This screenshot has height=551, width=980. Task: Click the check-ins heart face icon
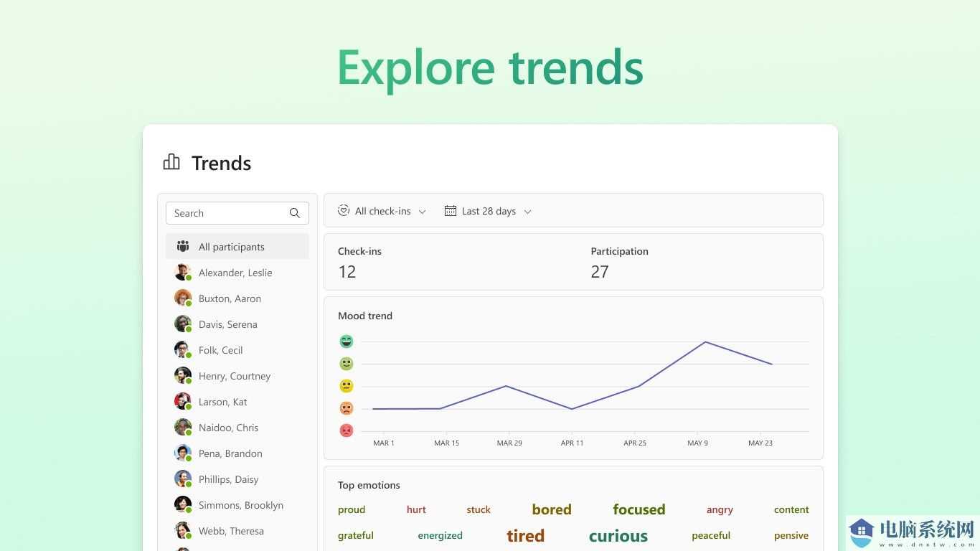(344, 211)
